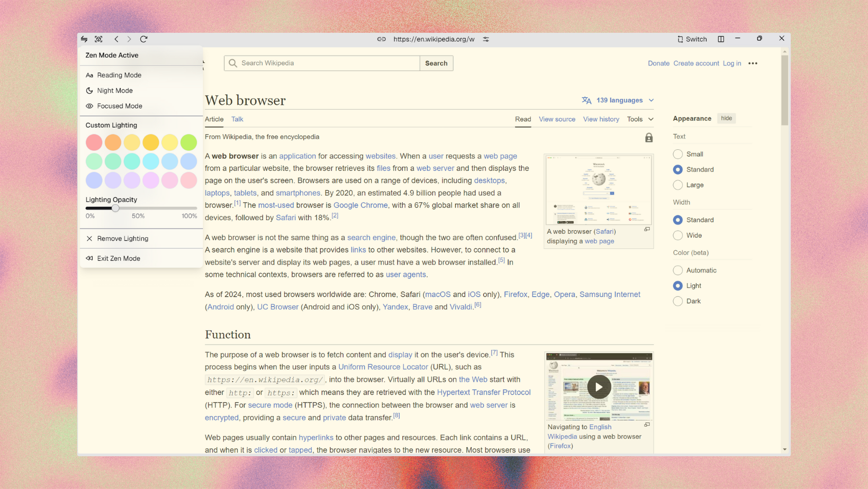The width and height of the screenshot is (868, 489).
Task: Click the Switch button in title bar
Action: click(x=692, y=39)
